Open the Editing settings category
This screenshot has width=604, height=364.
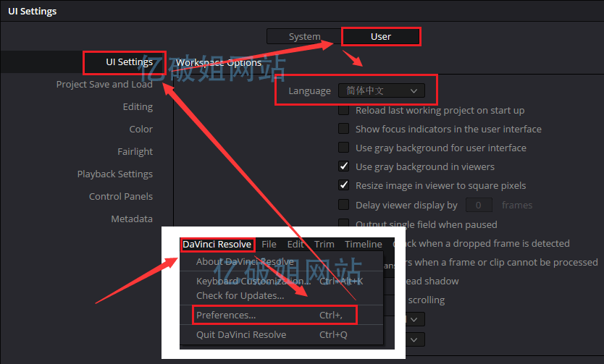[138, 106]
